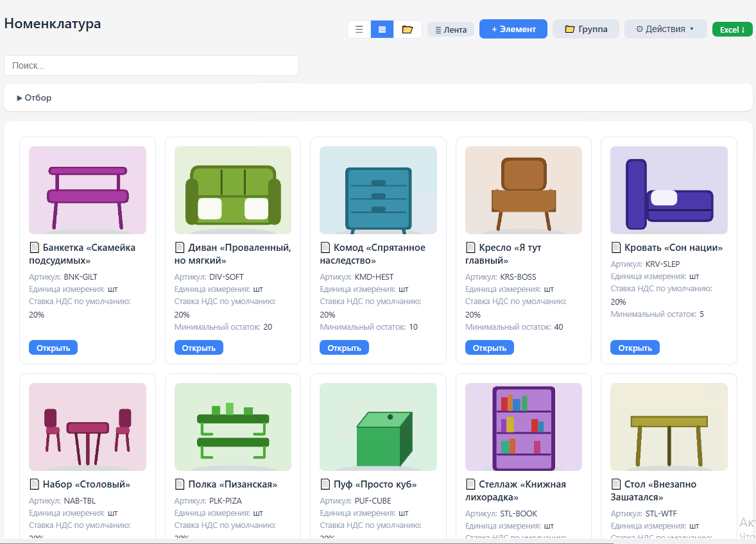Image resolution: width=756 pixels, height=544 pixels.
Task: Click the brown Кресло armchair thumbnail
Action: [x=524, y=191]
